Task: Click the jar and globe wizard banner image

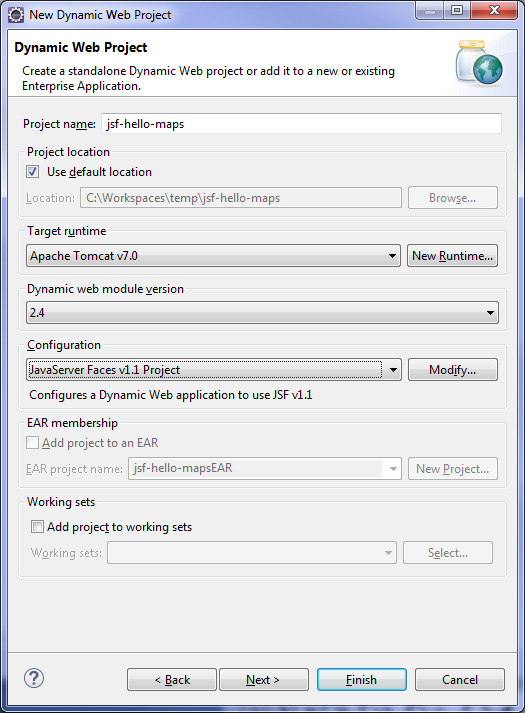Action: (x=480, y=63)
